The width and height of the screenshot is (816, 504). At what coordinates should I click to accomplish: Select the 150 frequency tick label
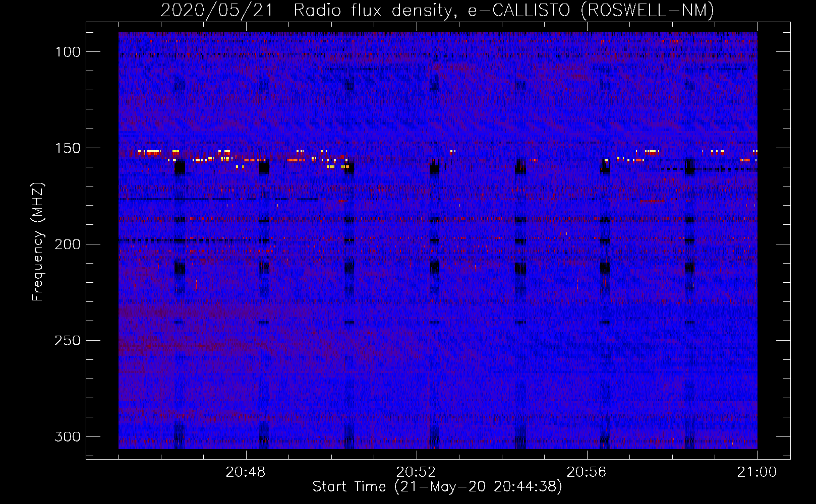tap(68, 148)
